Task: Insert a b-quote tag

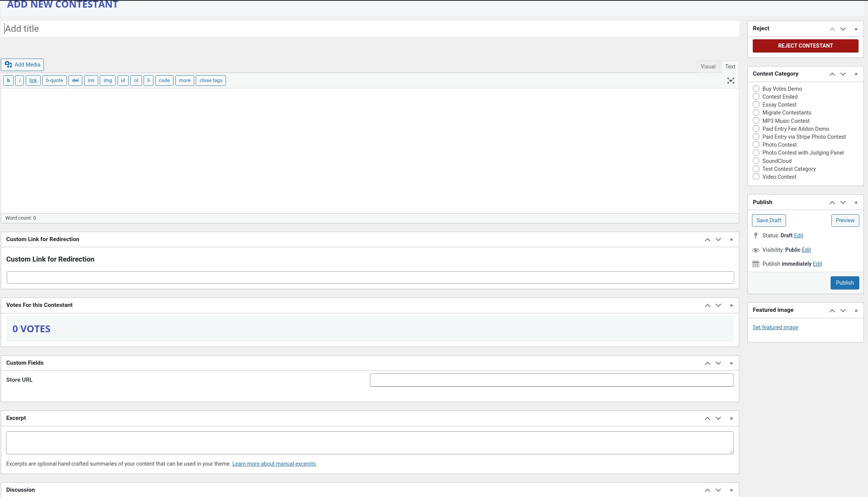Action: click(54, 81)
